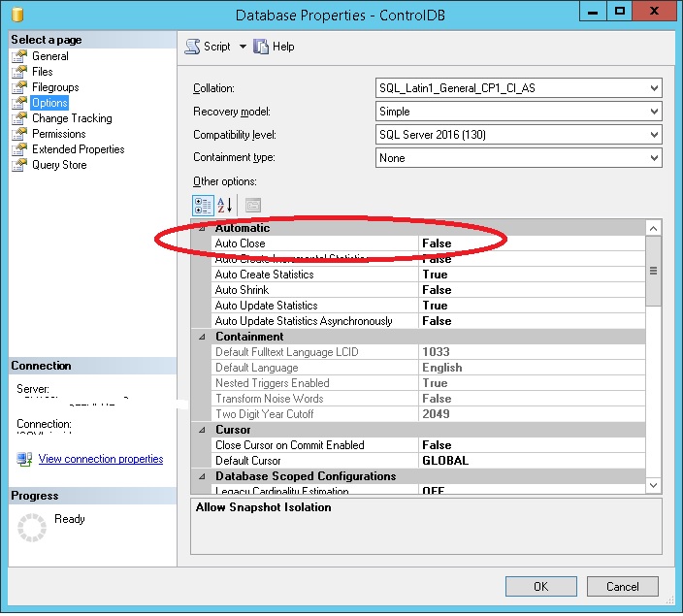683x616 pixels.
Task: Select the Change Tracking page
Action: point(71,118)
